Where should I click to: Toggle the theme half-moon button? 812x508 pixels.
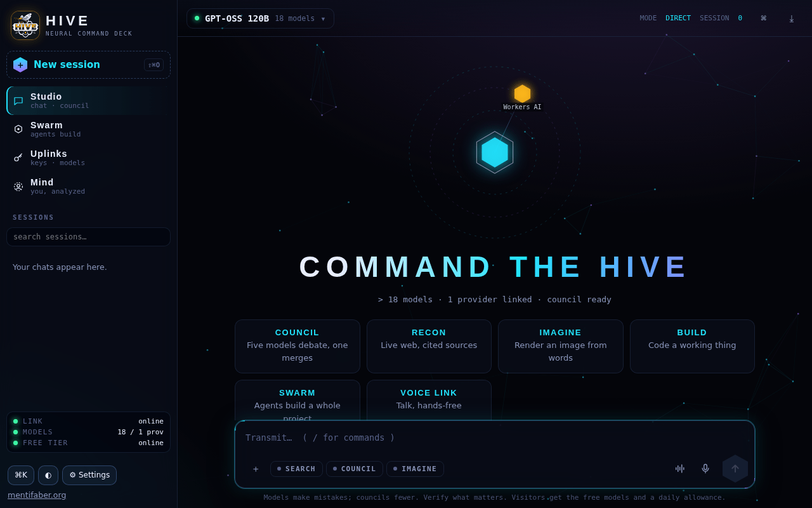click(48, 475)
